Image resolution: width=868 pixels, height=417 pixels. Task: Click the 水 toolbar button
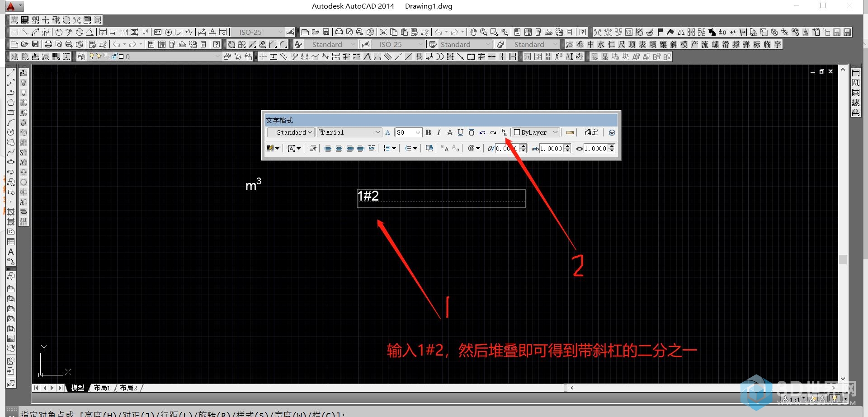601,44
